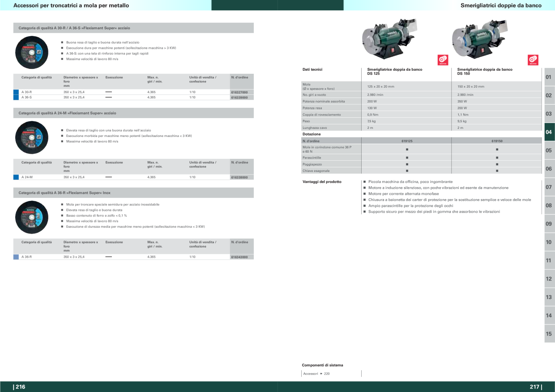Open chapter tab 01
The width and height of the screenshot is (555, 392).
549,77
